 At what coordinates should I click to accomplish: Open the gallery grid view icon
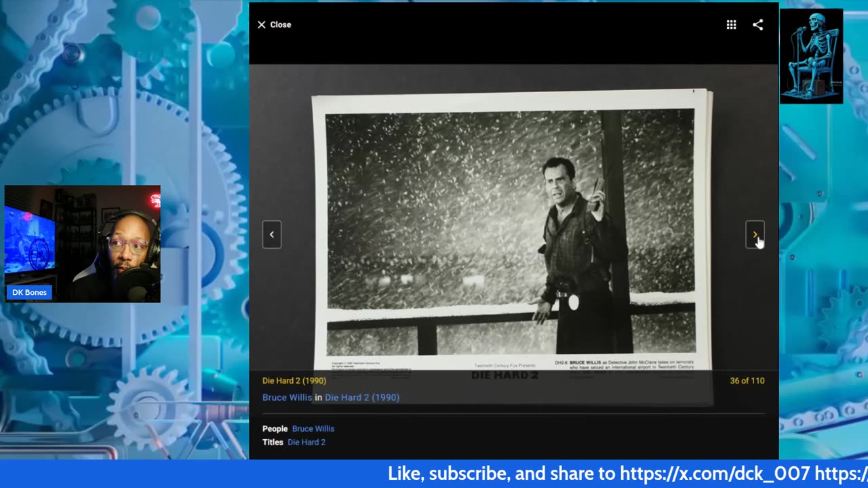point(731,24)
